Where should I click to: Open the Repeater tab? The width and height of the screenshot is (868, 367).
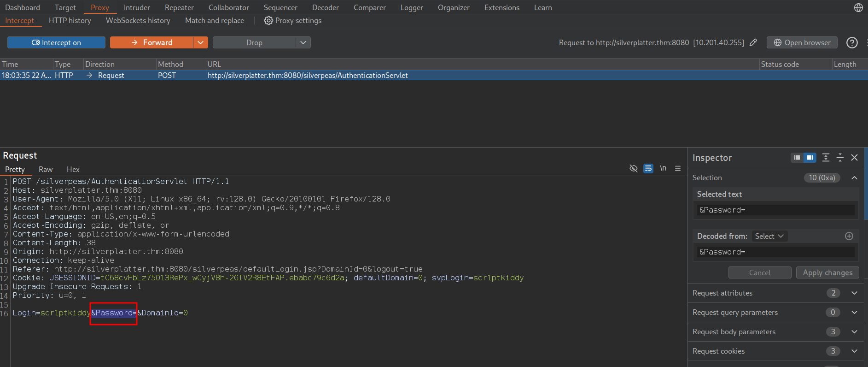[179, 7]
